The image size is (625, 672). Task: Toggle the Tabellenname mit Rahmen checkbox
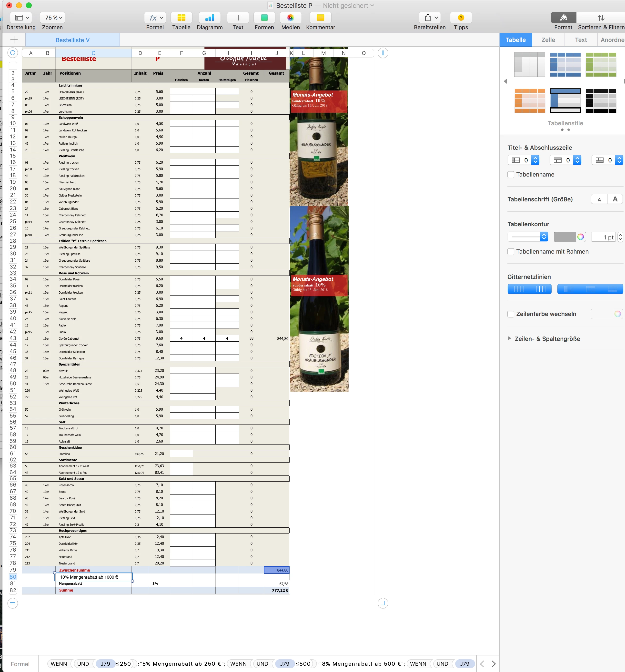coord(511,252)
